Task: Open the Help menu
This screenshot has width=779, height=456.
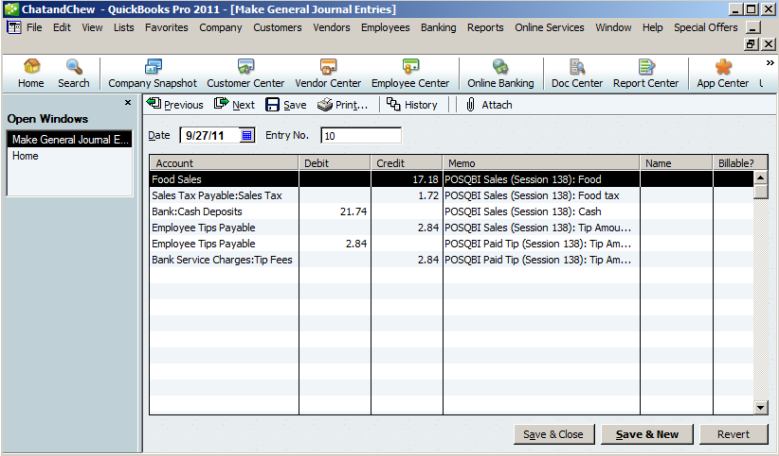Action: click(x=652, y=27)
